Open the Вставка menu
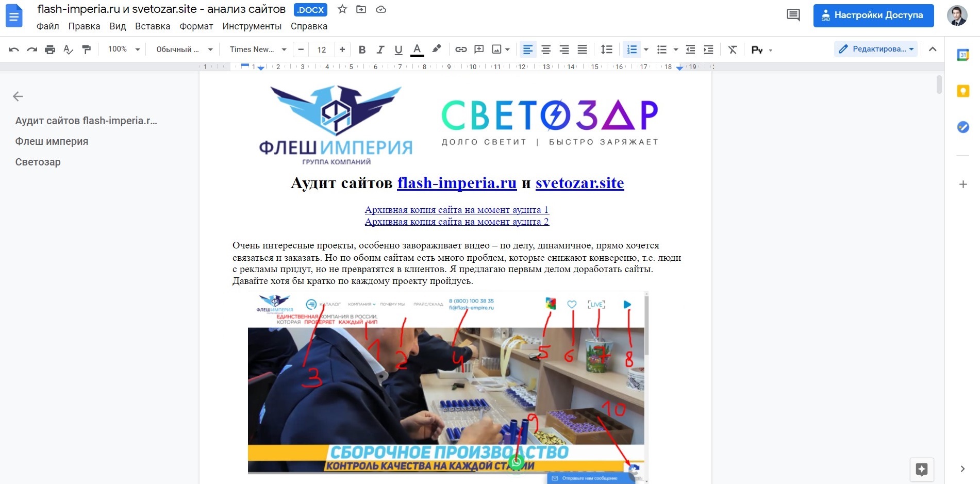Image resolution: width=980 pixels, height=484 pixels. (153, 26)
